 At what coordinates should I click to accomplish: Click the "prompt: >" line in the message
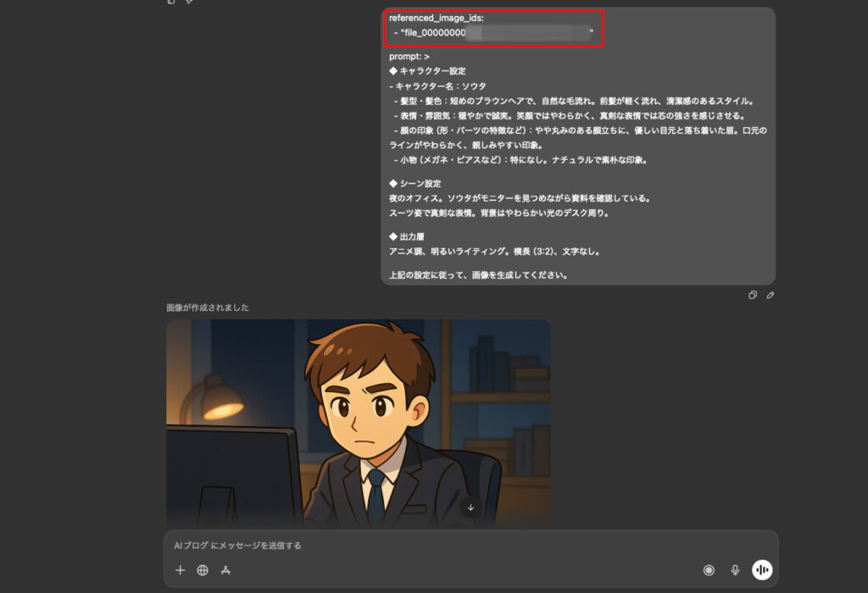(409, 56)
